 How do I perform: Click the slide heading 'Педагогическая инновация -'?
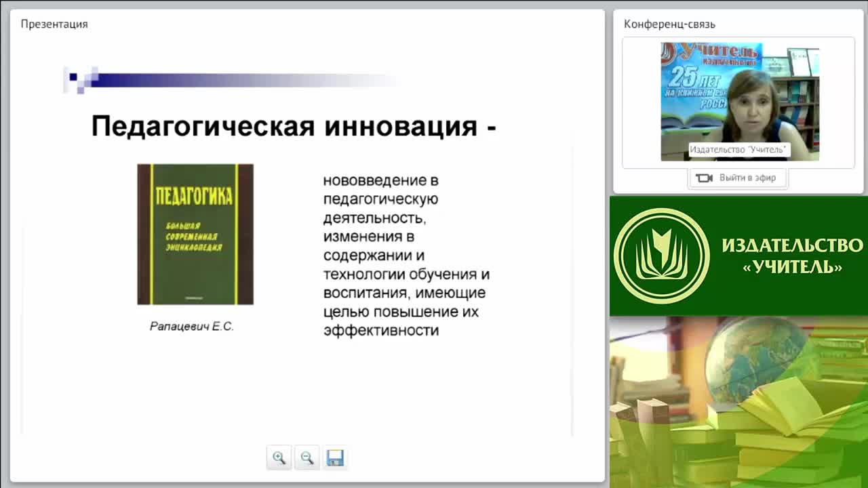point(294,126)
